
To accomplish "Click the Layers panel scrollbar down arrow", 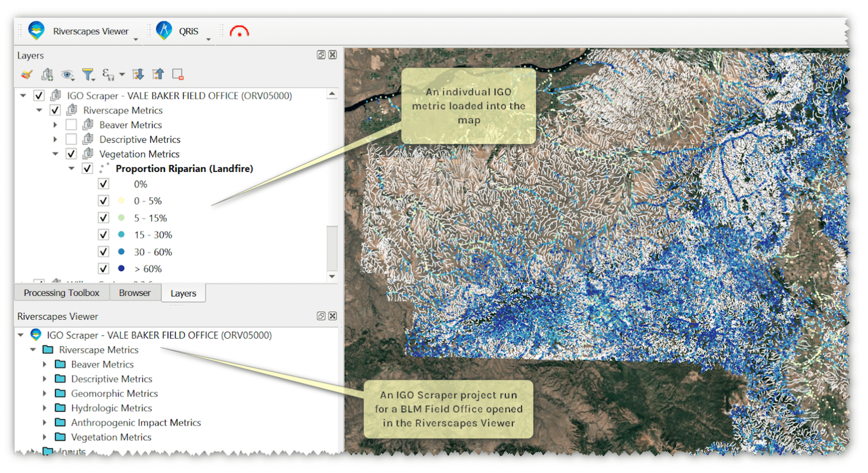I will (x=332, y=277).
